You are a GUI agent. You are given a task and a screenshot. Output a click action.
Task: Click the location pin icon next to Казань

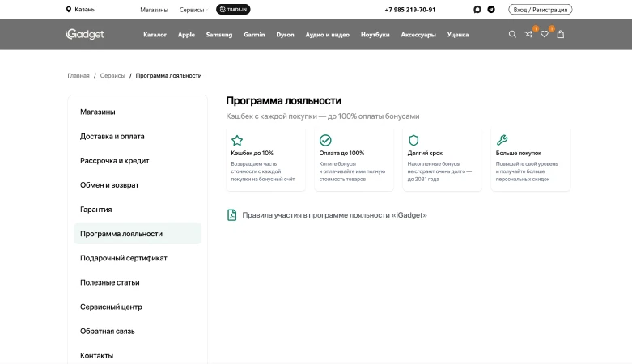coord(69,9)
